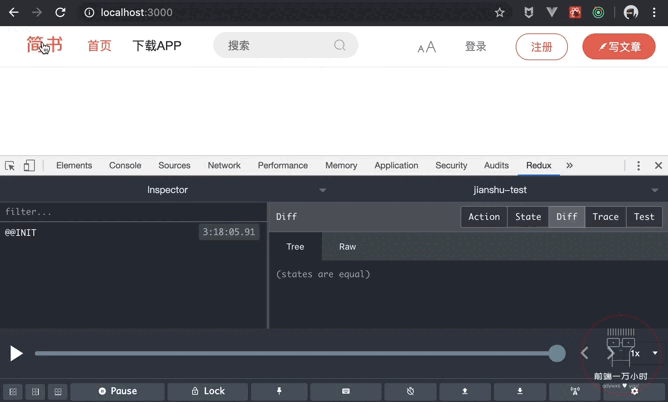Go to 首页 nav link
668x402 pixels.
point(99,46)
